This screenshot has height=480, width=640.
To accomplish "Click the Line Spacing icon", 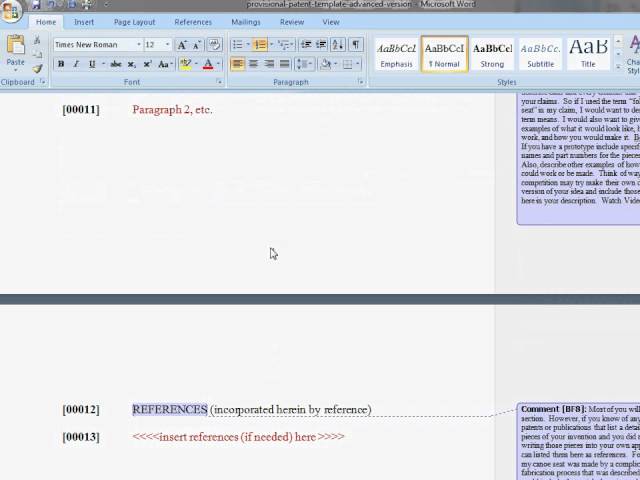I will tap(302, 64).
